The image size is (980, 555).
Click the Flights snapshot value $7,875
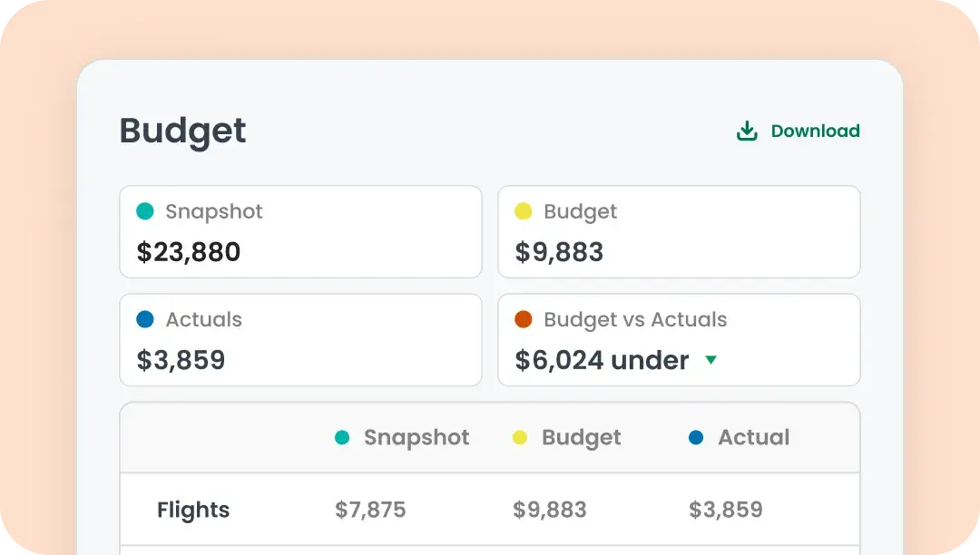(370, 510)
